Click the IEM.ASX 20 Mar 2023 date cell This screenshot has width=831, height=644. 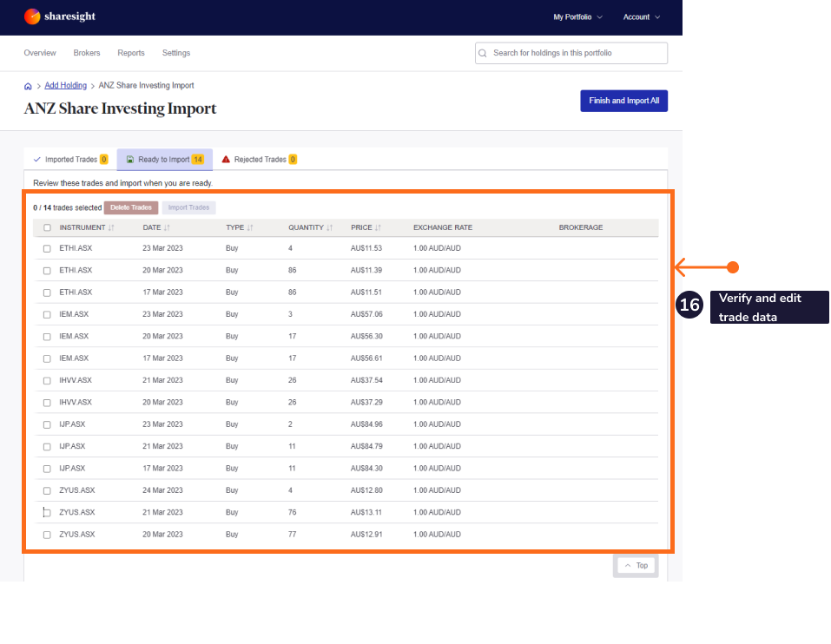[162, 336]
